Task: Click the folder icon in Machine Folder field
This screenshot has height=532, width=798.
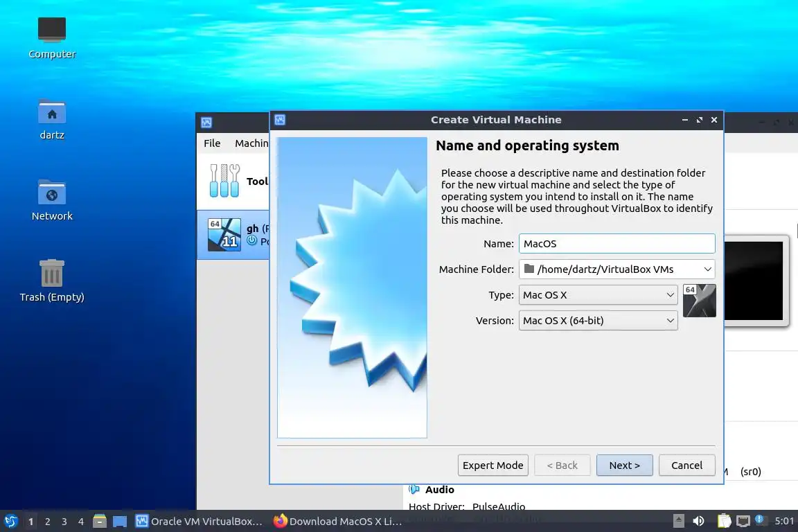Action: [529, 269]
